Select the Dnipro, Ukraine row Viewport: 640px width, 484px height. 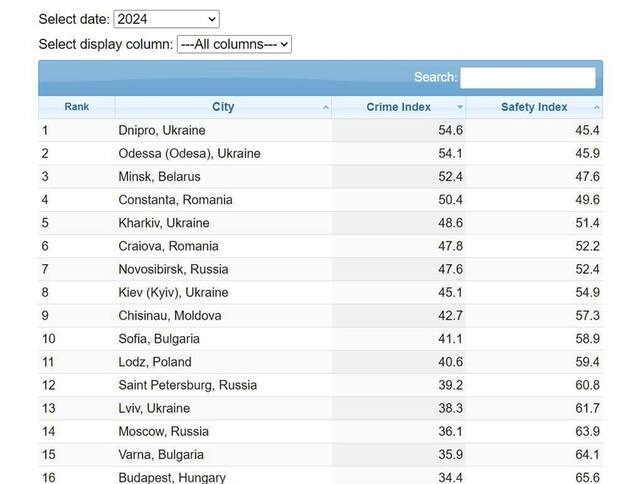tap(162, 131)
